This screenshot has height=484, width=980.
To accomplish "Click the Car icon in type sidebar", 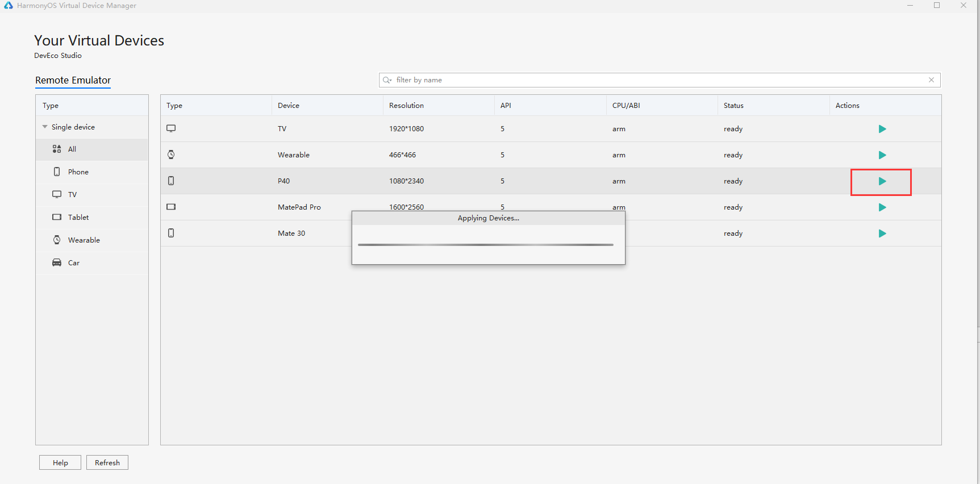I will [57, 262].
